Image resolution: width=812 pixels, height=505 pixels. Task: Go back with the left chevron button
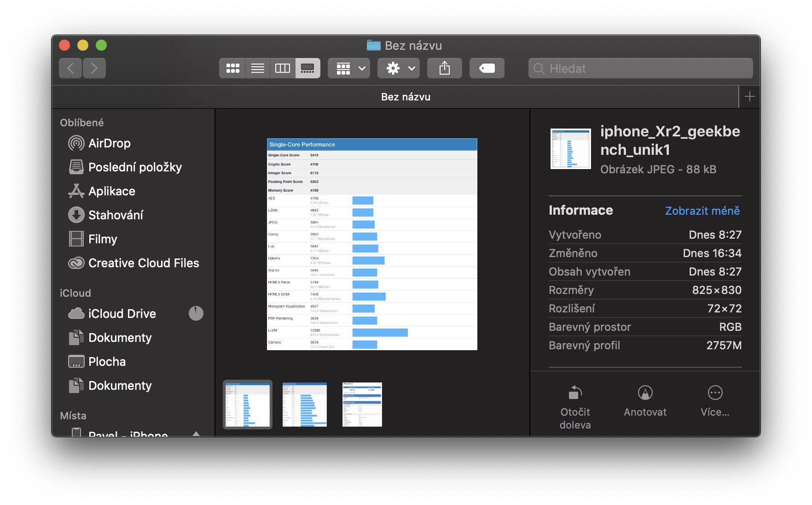pyautogui.click(x=70, y=68)
